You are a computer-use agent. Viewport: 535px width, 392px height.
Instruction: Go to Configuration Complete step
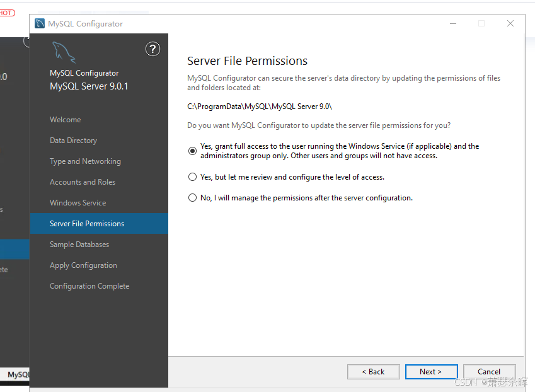point(89,286)
